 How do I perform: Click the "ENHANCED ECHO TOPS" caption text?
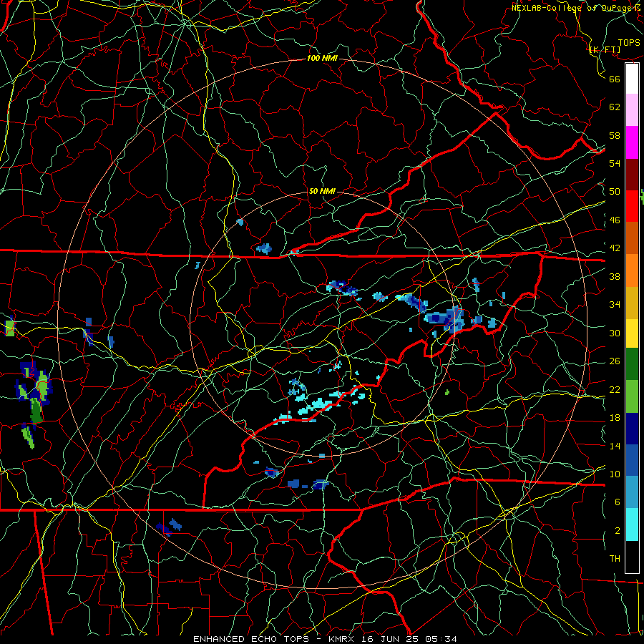[x=251, y=639]
